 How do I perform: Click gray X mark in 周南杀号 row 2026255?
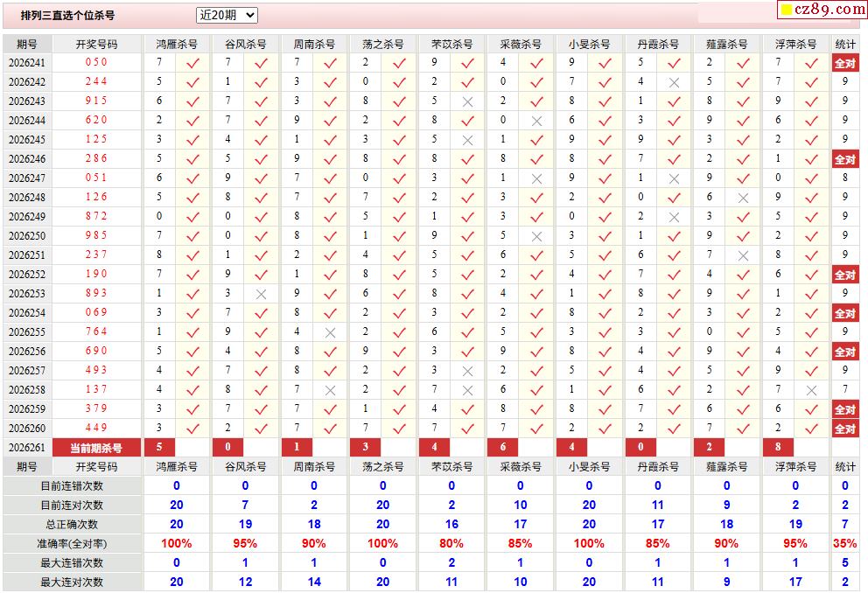[x=331, y=333]
